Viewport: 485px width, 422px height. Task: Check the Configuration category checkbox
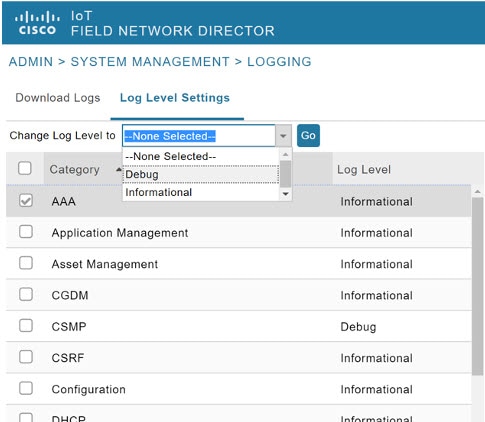tap(26, 388)
